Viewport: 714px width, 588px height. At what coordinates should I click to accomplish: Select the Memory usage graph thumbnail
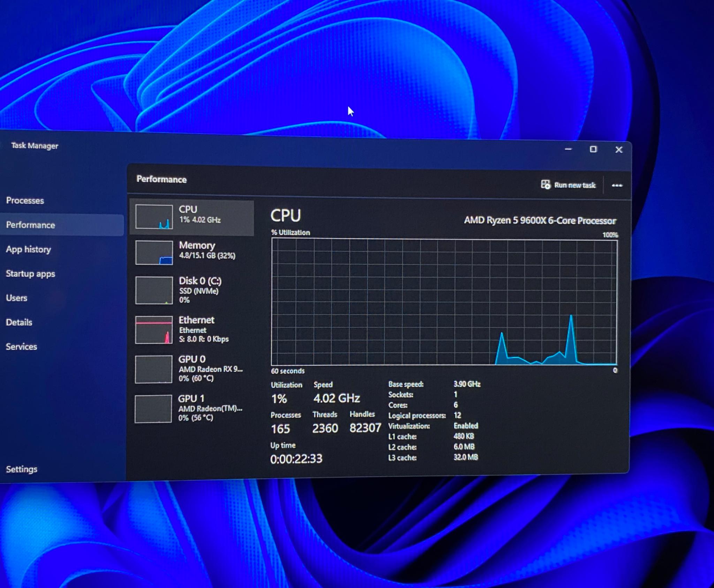click(x=154, y=253)
